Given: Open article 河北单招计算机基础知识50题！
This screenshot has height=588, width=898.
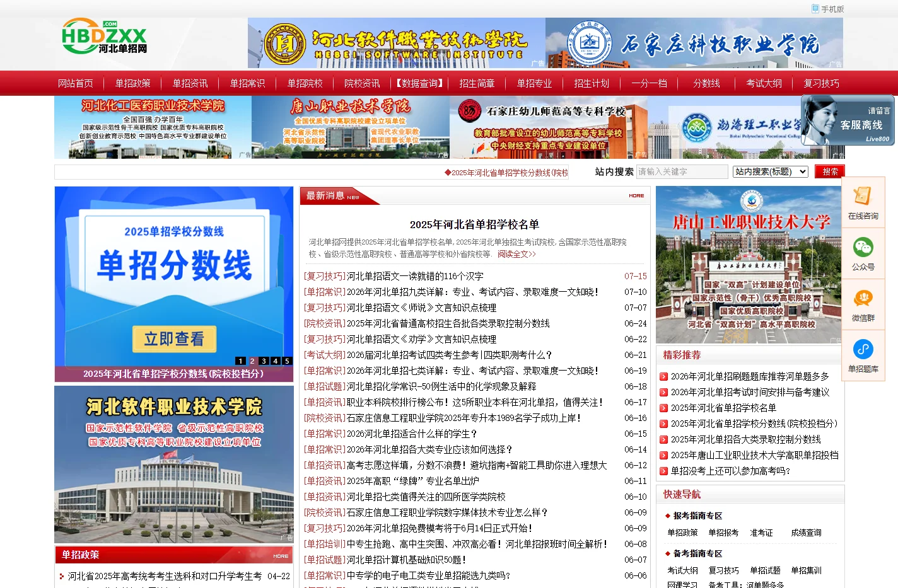Looking at the screenshot, I should click(x=406, y=560).
